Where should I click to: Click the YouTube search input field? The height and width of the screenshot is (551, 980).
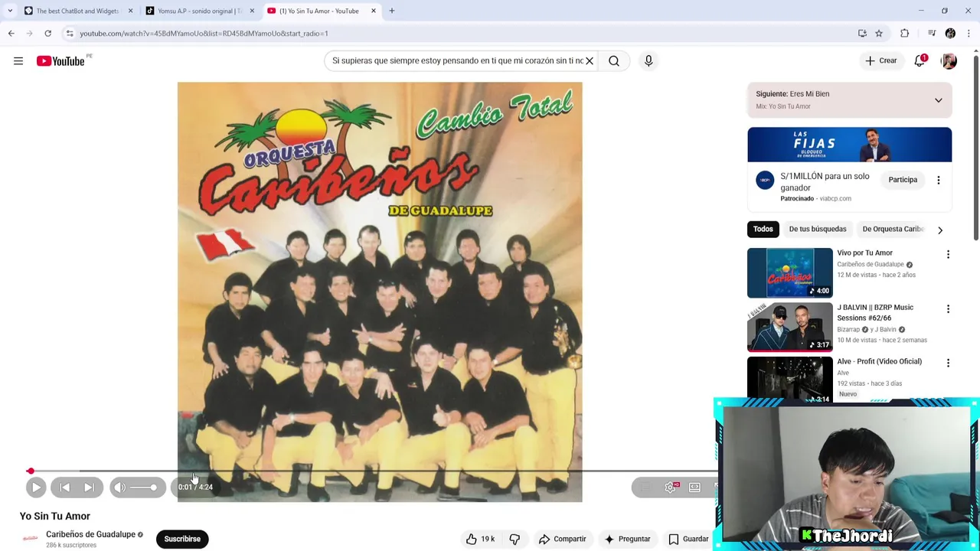click(457, 60)
